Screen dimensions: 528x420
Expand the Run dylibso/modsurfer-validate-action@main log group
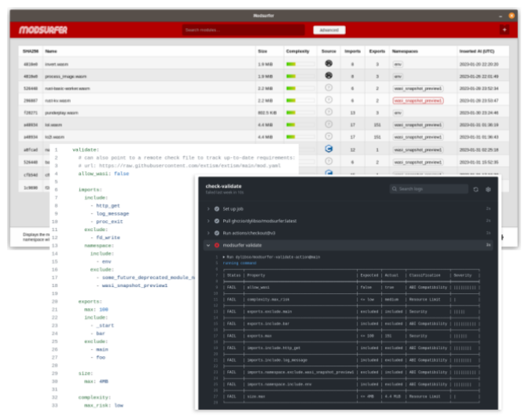(224, 257)
